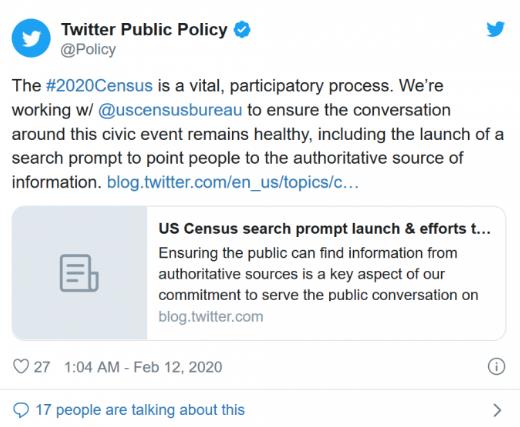Open the US Census search prompt card title

point(324,229)
